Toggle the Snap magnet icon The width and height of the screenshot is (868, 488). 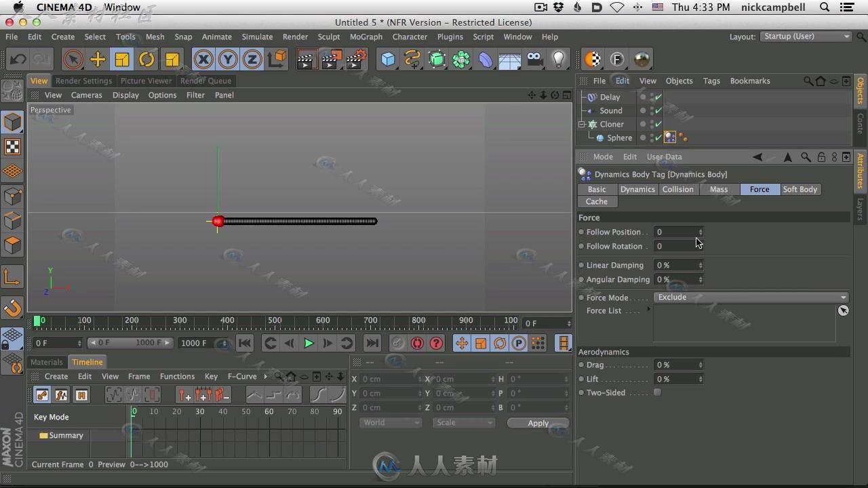pyautogui.click(x=12, y=308)
